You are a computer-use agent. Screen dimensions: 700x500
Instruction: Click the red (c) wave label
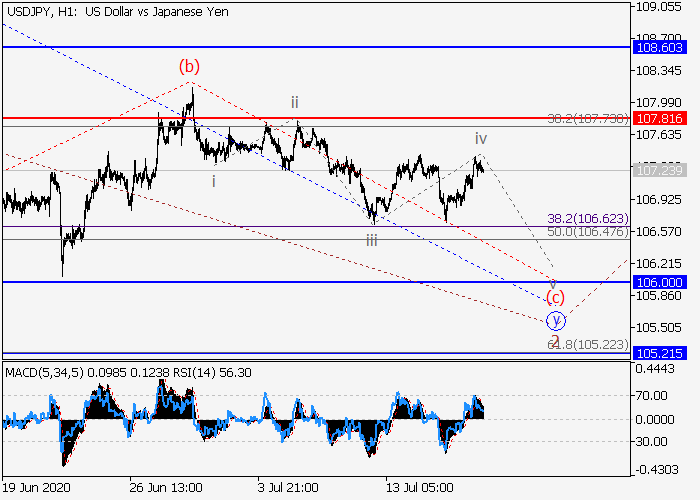coord(555,298)
